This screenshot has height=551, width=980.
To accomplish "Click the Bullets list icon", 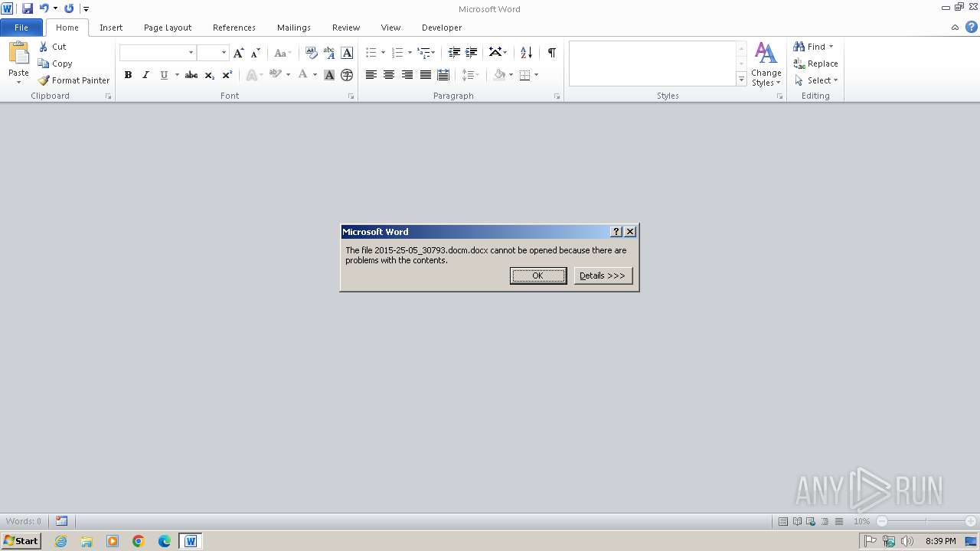I will click(371, 53).
